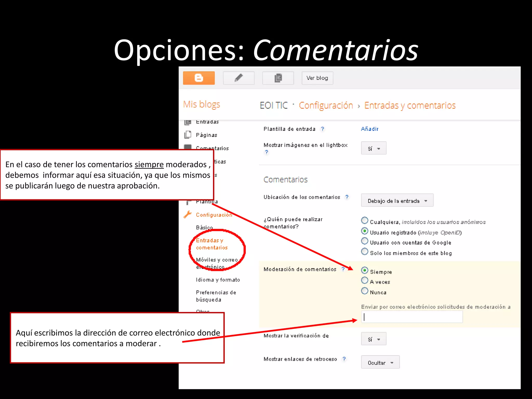
Task: Click help icon beside Plantilla de entrada
Action: tap(322, 129)
